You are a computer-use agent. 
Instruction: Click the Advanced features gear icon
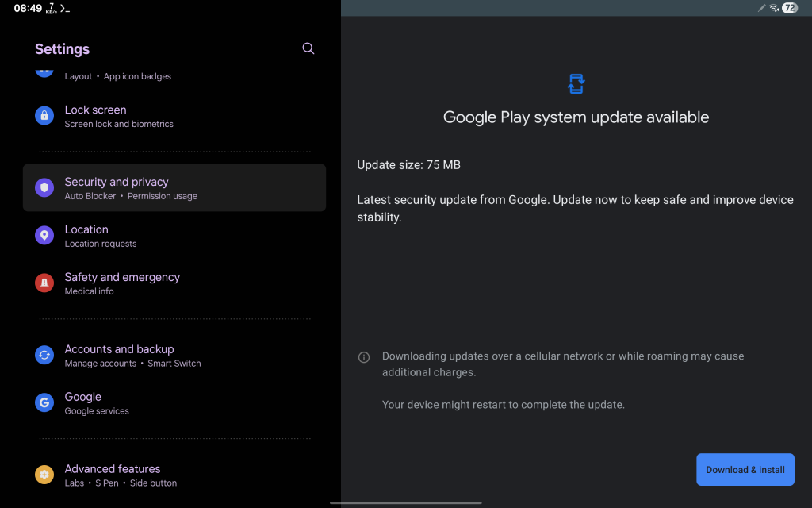click(x=44, y=475)
